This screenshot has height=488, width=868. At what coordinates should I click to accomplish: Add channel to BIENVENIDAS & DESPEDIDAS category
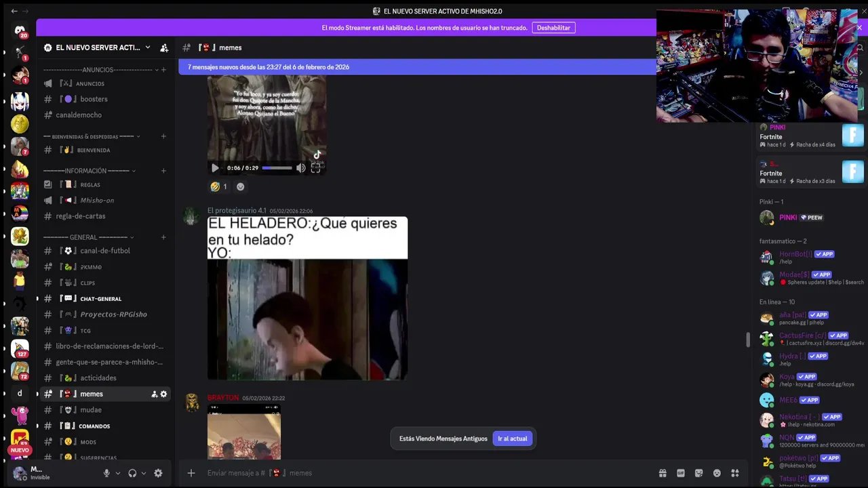[163, 136]
